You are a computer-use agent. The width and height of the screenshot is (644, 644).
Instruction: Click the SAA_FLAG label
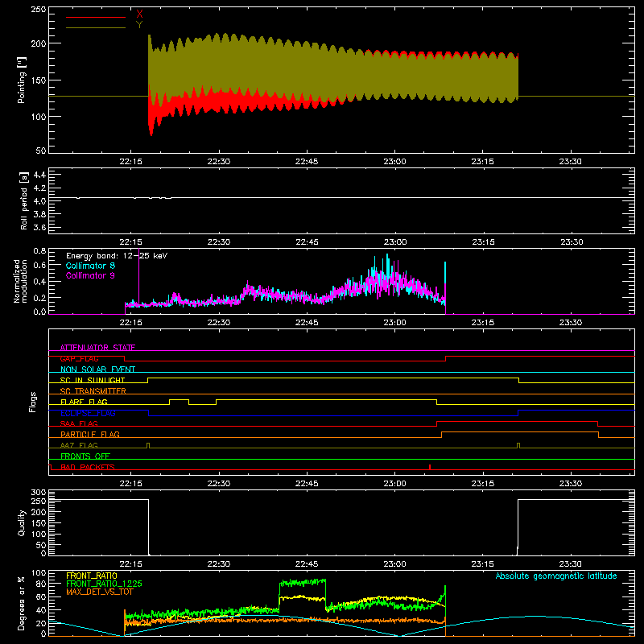pos(79,423)
